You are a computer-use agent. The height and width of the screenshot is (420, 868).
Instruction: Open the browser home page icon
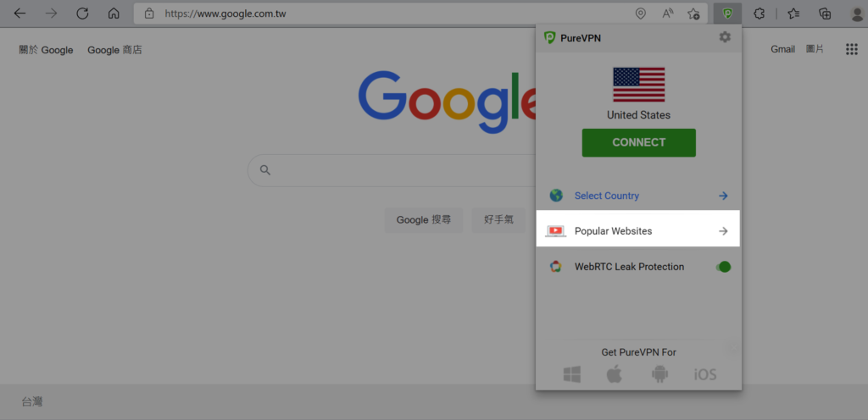click(x=114, y=14)
